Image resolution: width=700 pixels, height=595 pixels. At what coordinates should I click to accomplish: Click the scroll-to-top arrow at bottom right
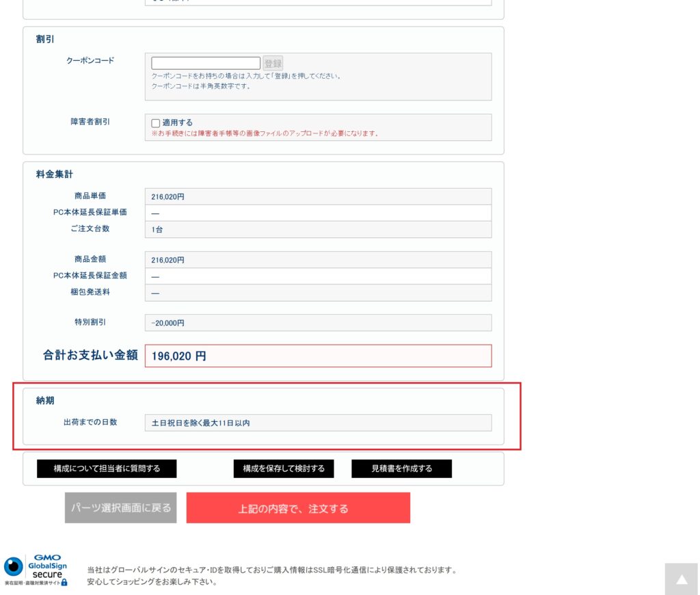[681, 579]
